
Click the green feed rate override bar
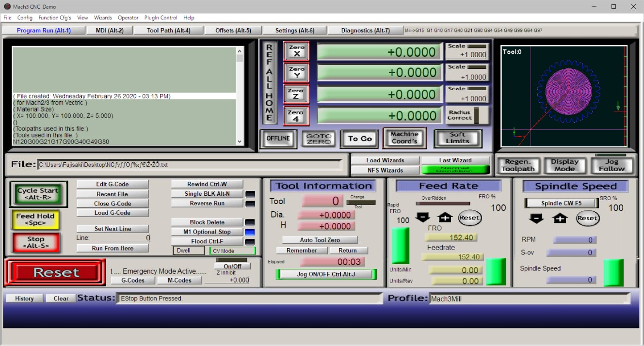click(x=400, y=246)
